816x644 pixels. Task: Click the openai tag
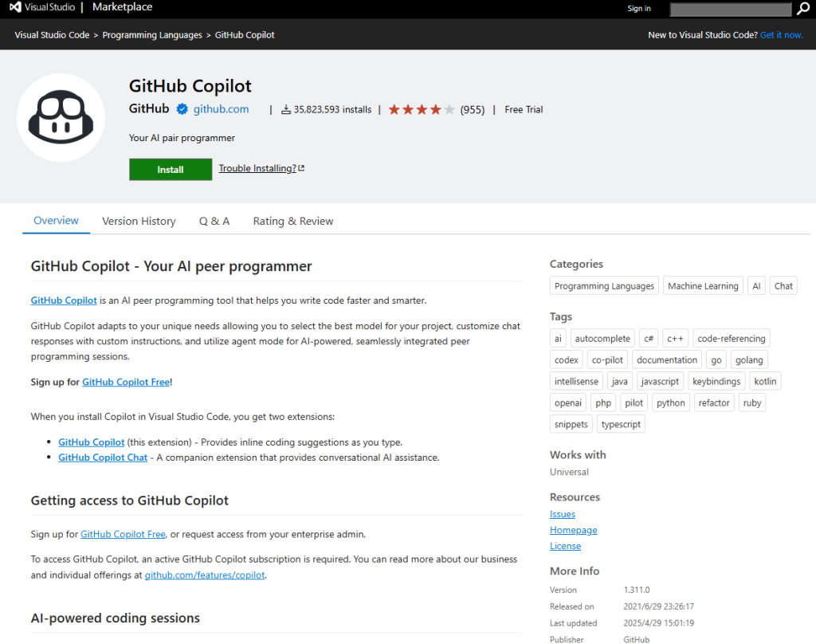(567, 402)
